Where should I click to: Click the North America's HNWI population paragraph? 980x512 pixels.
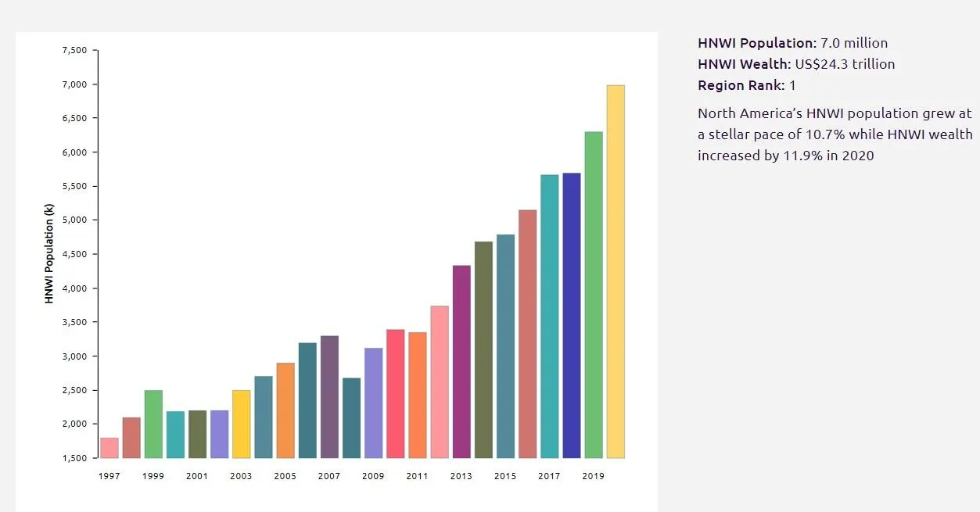[x=835, y=134]
